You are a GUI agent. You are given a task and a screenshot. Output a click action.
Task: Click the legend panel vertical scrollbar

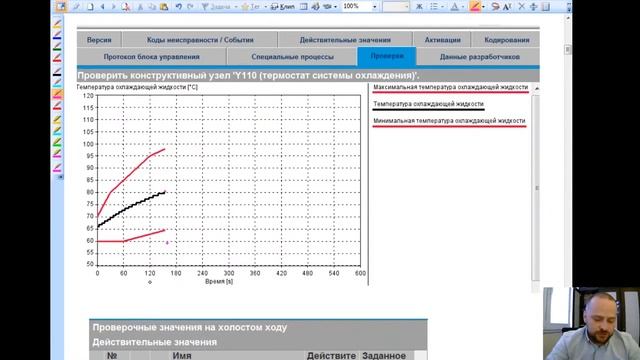point(537,188)
